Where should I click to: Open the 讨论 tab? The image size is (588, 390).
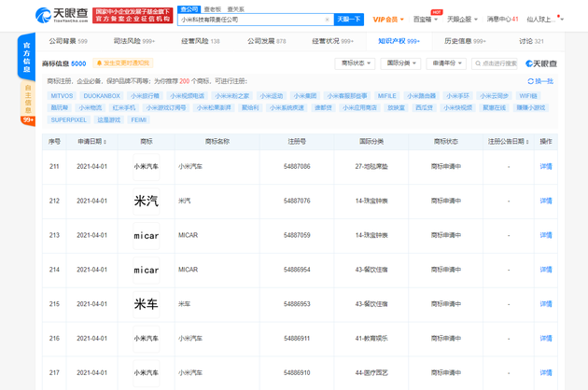pos(531,41)
